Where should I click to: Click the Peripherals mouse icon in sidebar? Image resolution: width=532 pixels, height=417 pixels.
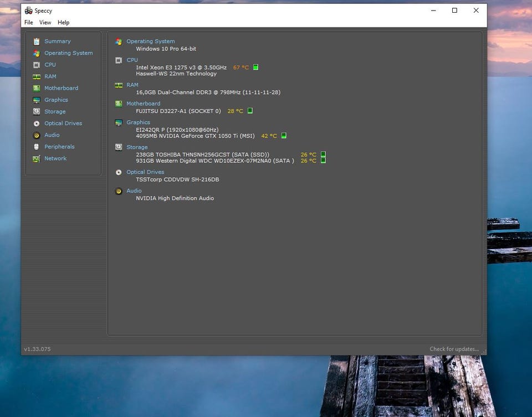point(37,147)
